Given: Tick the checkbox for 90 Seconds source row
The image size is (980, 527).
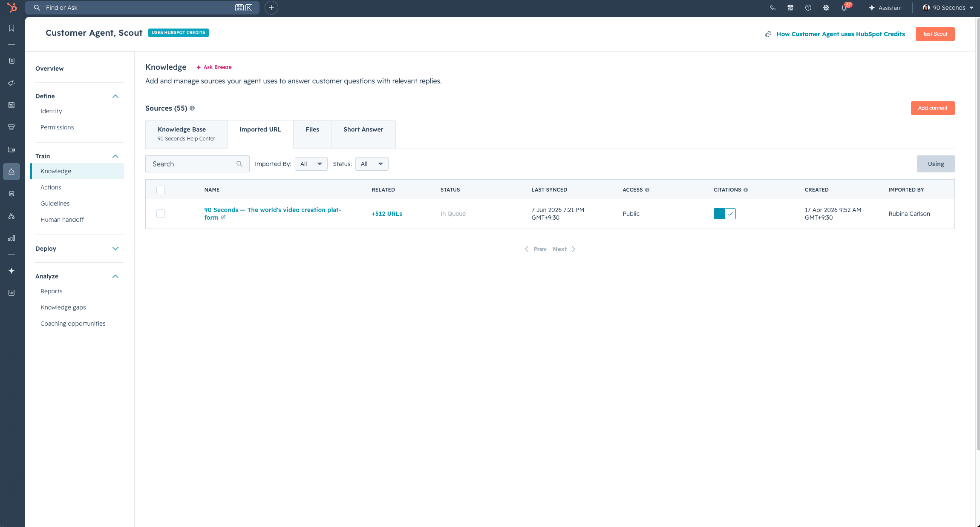Looking at the screenshot, I should click(x=161, y=214).
